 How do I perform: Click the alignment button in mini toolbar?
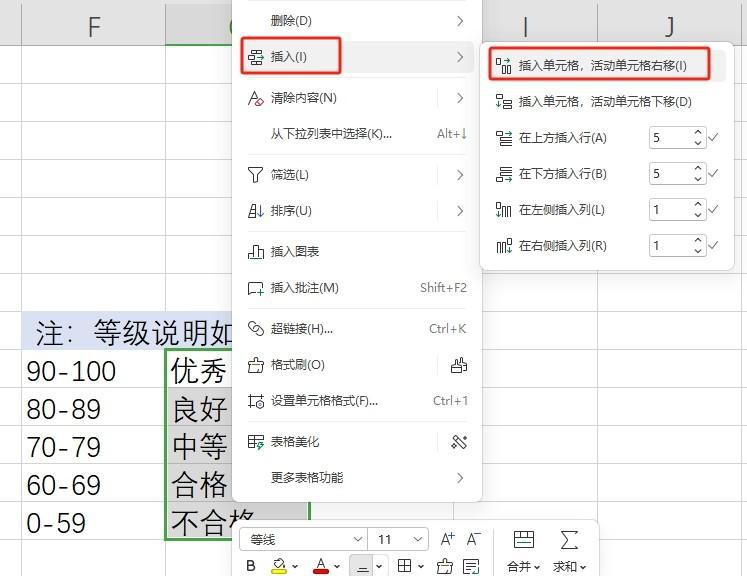click(362, 566)
